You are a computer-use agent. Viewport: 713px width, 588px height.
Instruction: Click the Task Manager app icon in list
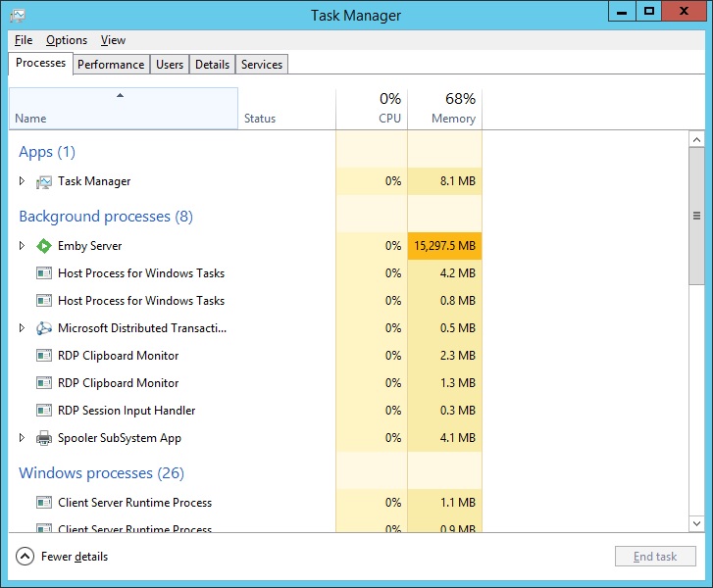pyautogui.click(x=44, y=181)
